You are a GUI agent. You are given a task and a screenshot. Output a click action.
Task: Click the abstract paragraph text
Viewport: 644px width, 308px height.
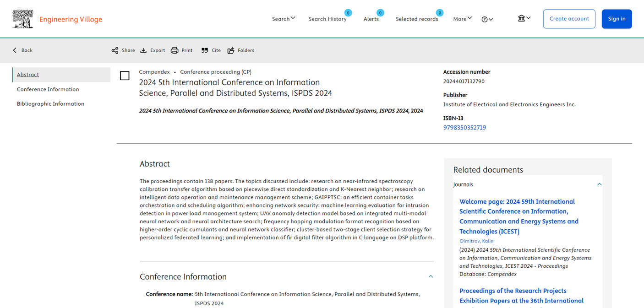click(287, 210)
